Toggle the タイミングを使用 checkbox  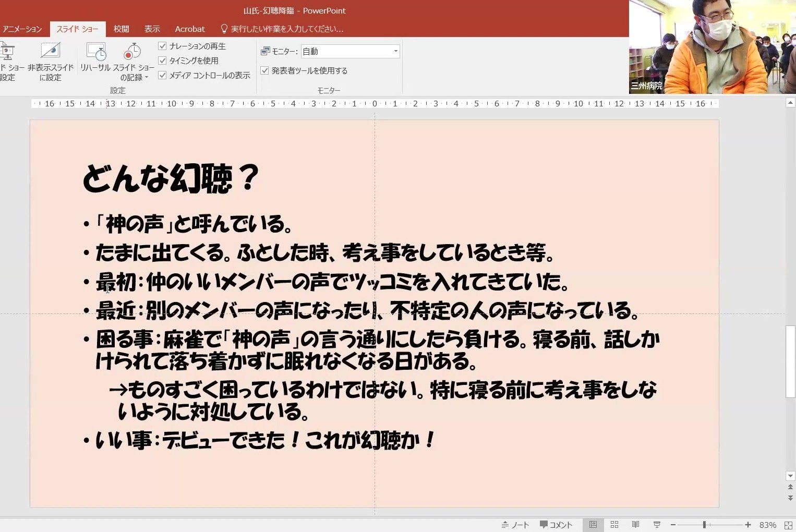click(x=162, y=61)
